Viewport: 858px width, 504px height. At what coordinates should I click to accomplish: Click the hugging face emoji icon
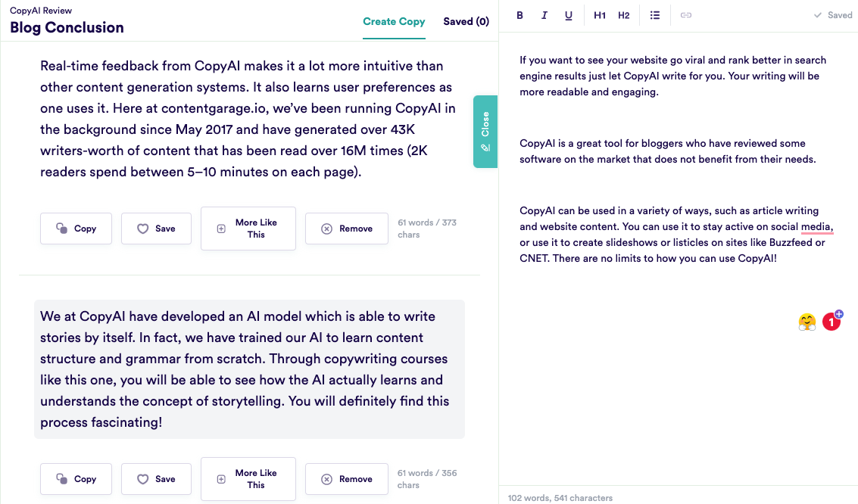click(x=807, y=322)
